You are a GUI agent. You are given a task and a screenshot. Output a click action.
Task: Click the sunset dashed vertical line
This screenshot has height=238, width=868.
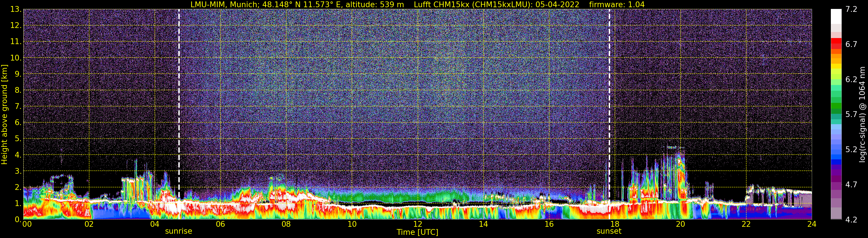coord(609,114)
